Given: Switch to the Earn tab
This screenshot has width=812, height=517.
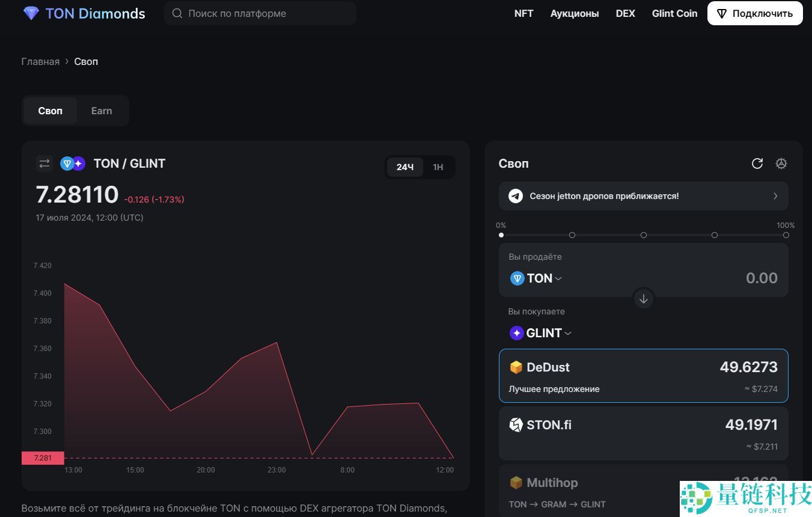Looking at the screenshot, I should point(102,111).
